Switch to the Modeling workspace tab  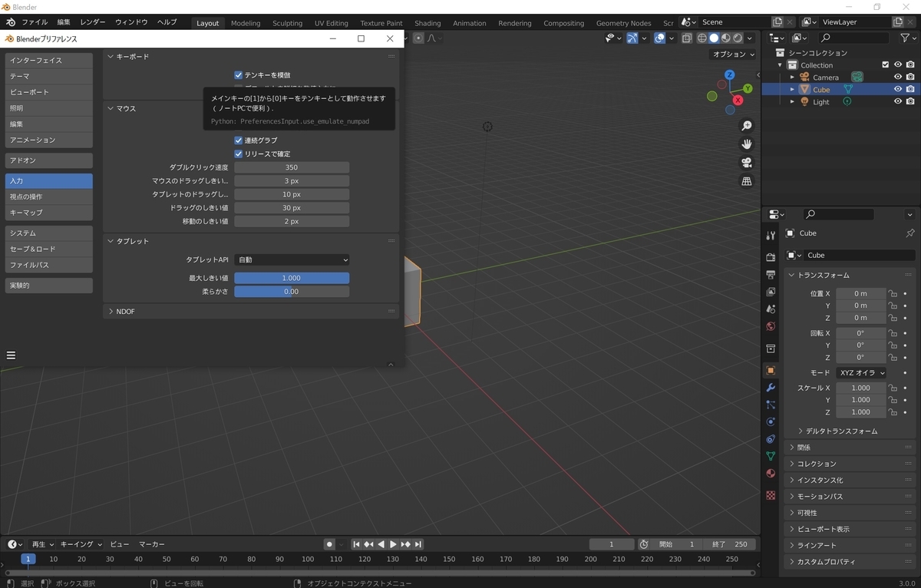246,23
